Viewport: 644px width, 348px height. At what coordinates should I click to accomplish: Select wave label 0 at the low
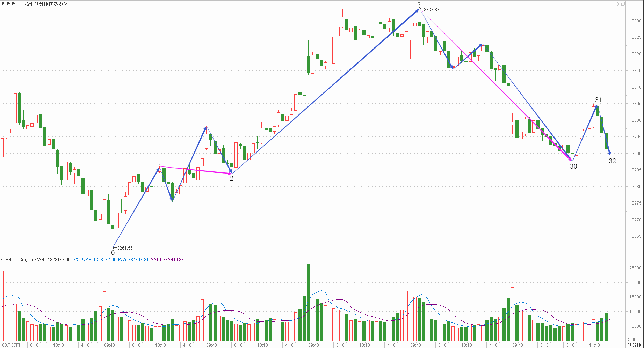click(113, 253)
